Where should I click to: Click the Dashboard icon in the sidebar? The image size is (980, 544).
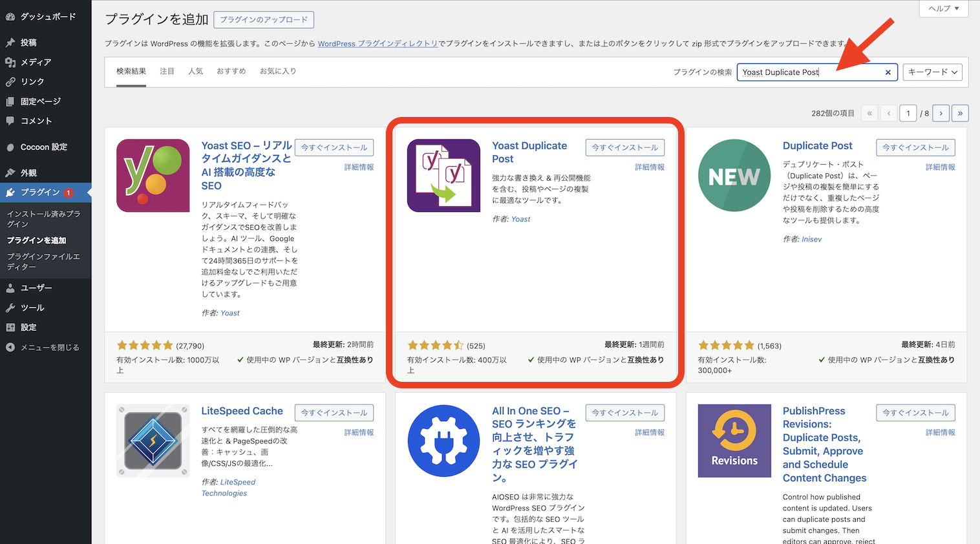coord(10,17)
